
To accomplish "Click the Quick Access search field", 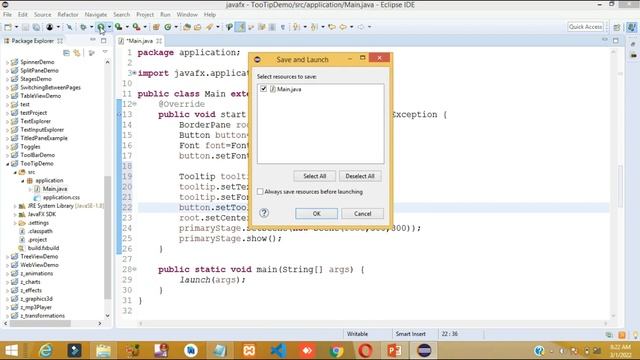I will pyautogui.click(x=585, y=27).
